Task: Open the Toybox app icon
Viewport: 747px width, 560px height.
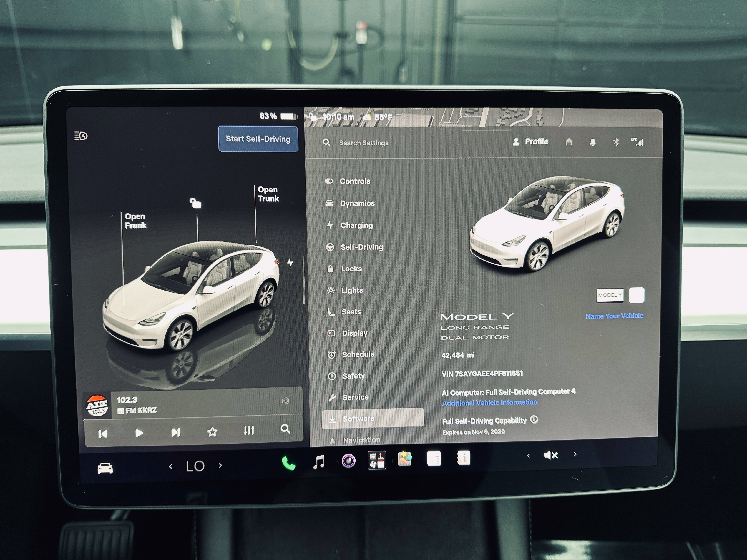Action: (x=405, y=459)
